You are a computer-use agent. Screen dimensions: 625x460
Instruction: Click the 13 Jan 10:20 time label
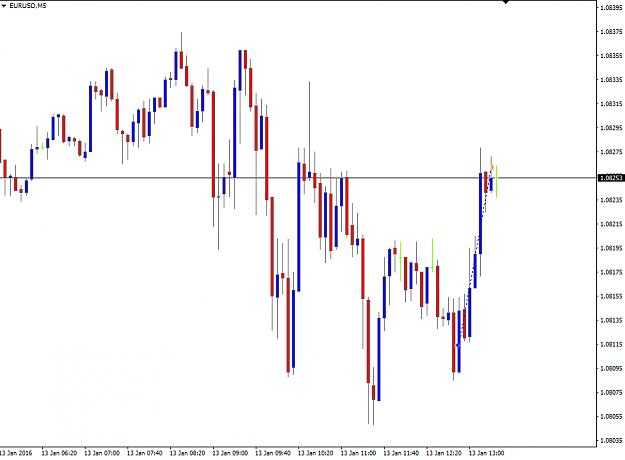coord(316,453)
